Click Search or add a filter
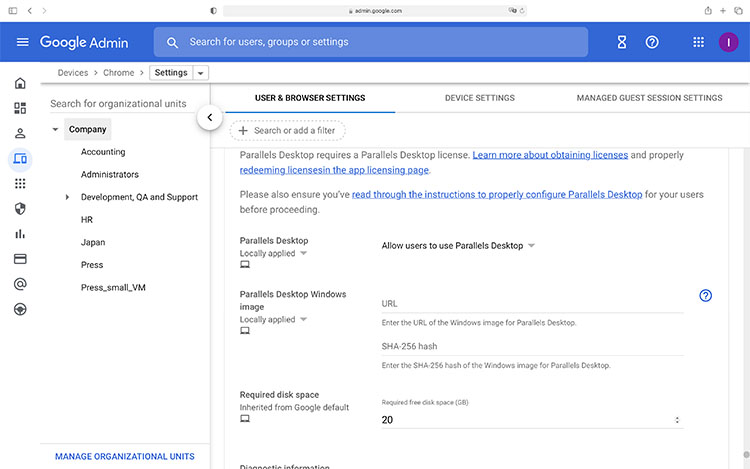Screen dimensions: 750x469 point(287,131)
